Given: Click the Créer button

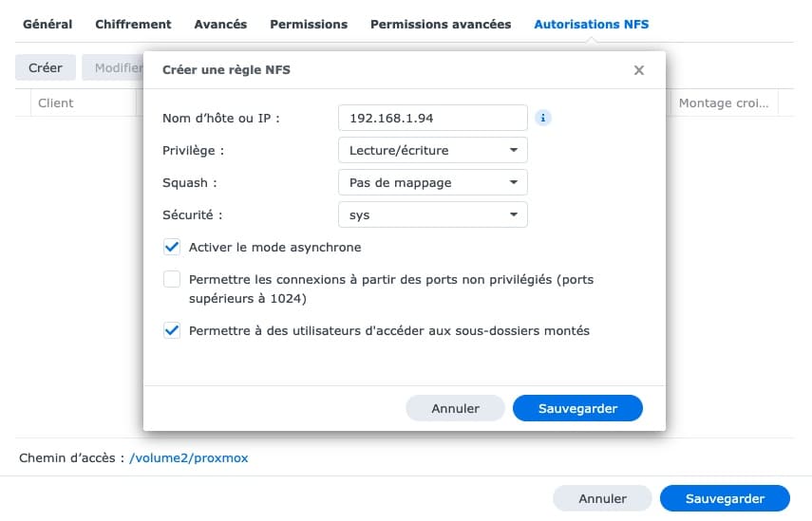Looking at the screenshot, I should coord(46,67).
